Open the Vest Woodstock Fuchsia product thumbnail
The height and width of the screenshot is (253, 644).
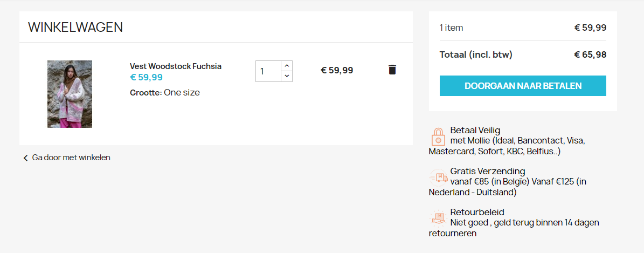pos(70,94)
